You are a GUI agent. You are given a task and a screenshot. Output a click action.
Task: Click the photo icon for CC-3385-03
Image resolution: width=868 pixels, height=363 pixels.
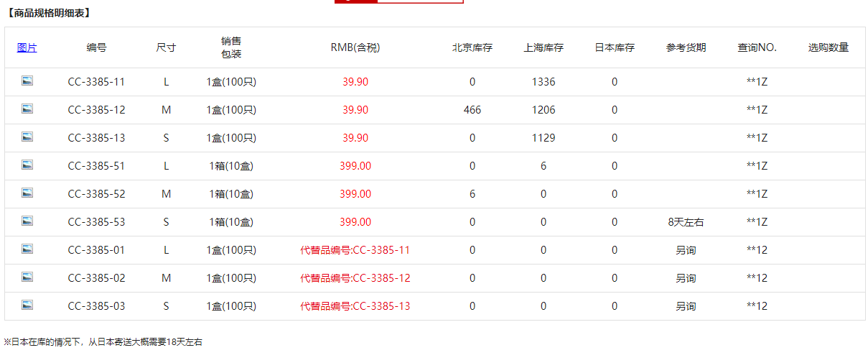pos(27,305)
